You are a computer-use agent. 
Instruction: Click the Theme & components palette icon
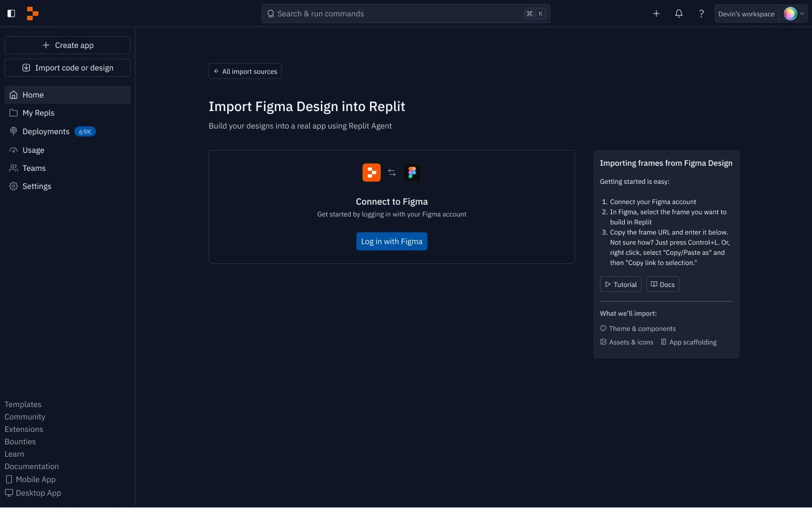click(x=603, y=328)
